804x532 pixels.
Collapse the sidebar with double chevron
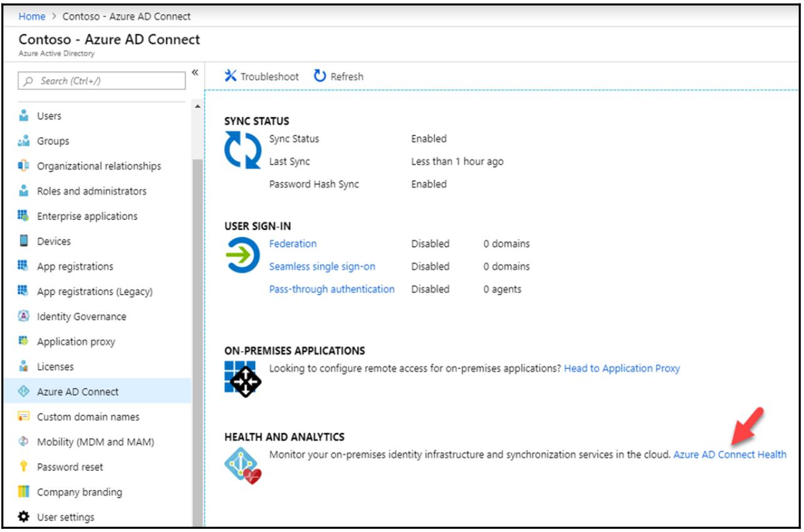(195, 72)
